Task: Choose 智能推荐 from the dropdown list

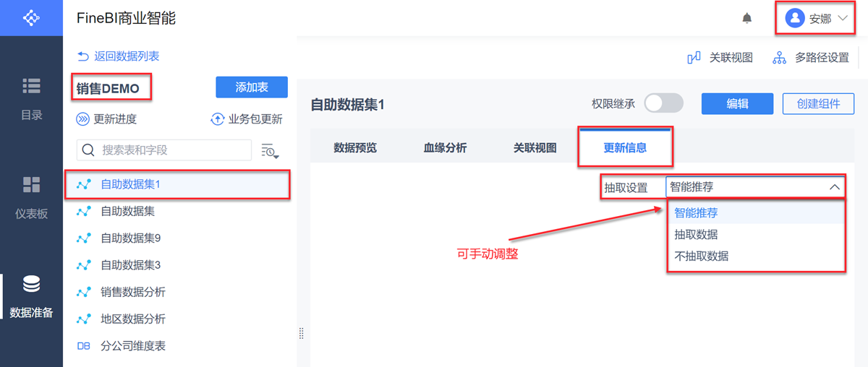Action: tap(755, 213)
